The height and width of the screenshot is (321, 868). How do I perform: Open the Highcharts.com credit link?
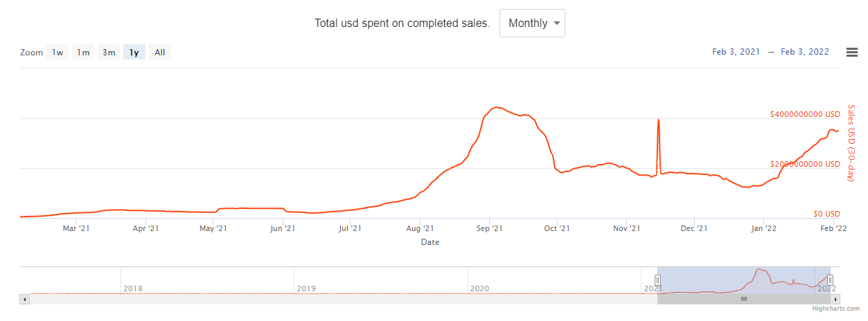coord(835,309)
